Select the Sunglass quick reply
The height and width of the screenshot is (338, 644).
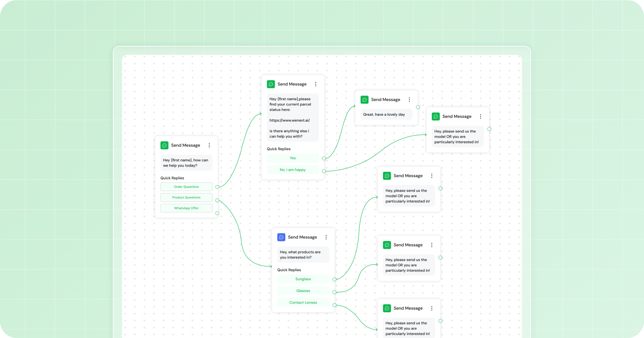[x=303, y=279]
